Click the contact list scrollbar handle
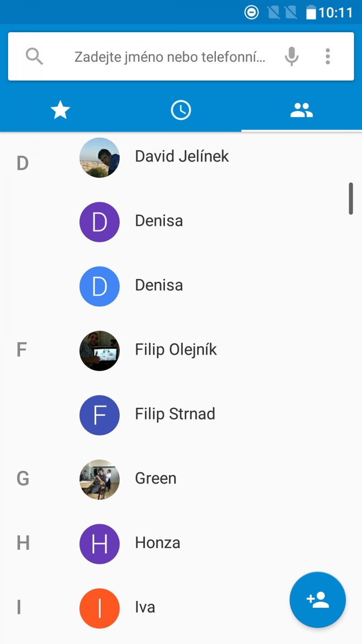Image resolution: width=362 pixels, height=644 pixels. point(351,199)
